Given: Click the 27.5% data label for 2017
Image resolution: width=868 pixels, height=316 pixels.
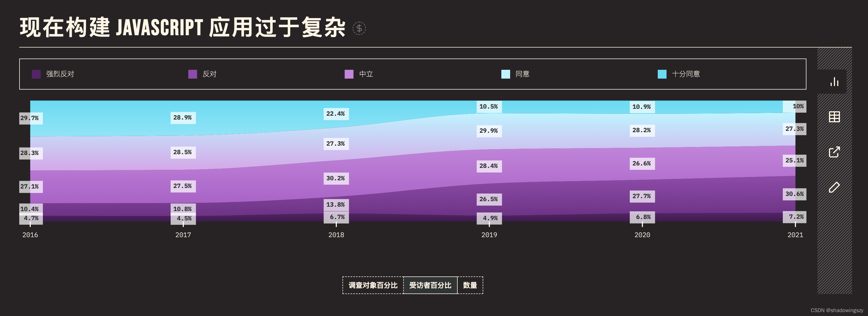Looking at the screenshot, I should pyautogui.click(x=183, y=186).
